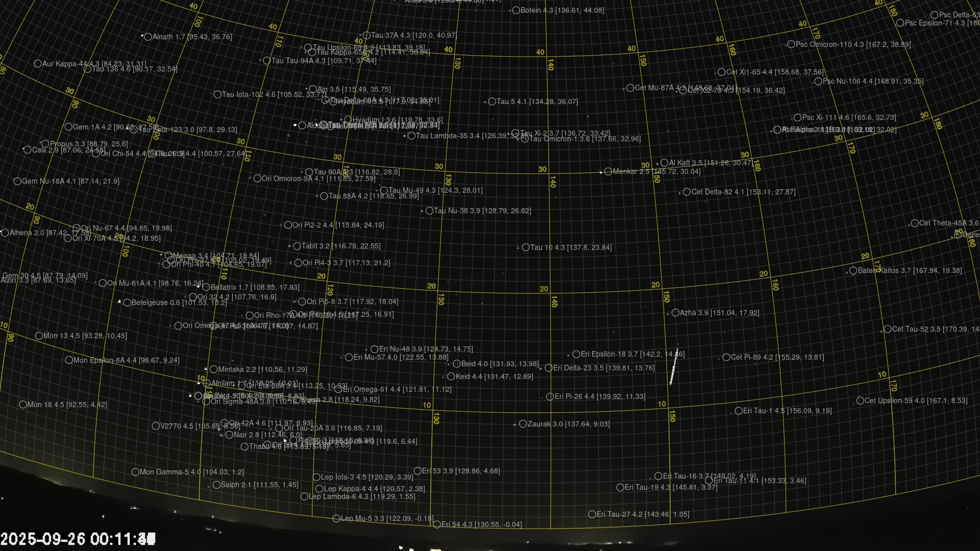Select the Baten Kaitos star marker

853,270
